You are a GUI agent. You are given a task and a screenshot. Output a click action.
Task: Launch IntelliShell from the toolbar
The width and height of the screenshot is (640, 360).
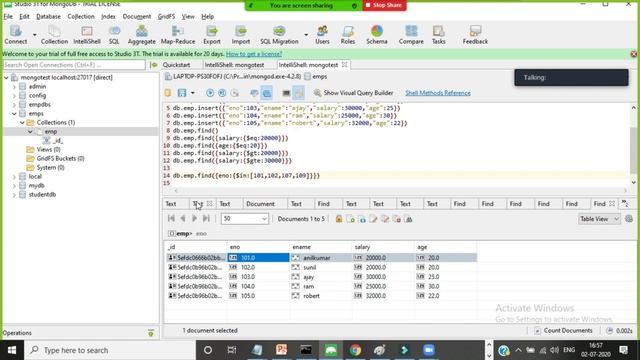87,34
